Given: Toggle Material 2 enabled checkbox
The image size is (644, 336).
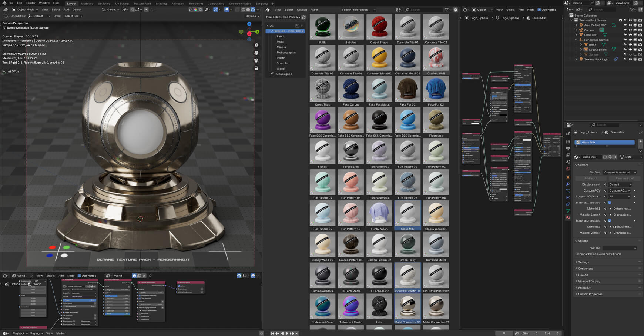Looking at the screenshot, I should coord(610,221).
